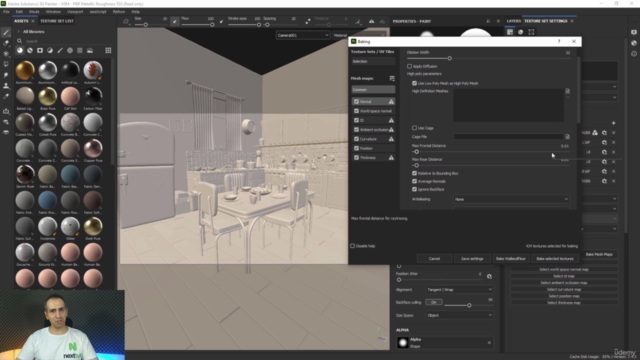Click Max Frontal Distance slider handle
640x360 pixels.
pyautogui.click(x=416, y=152)
